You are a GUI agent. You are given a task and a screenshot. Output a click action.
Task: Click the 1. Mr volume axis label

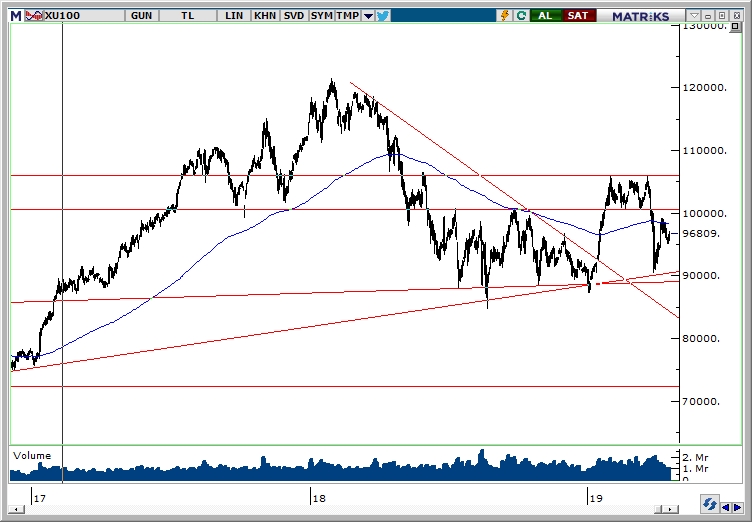pos(696,468)
